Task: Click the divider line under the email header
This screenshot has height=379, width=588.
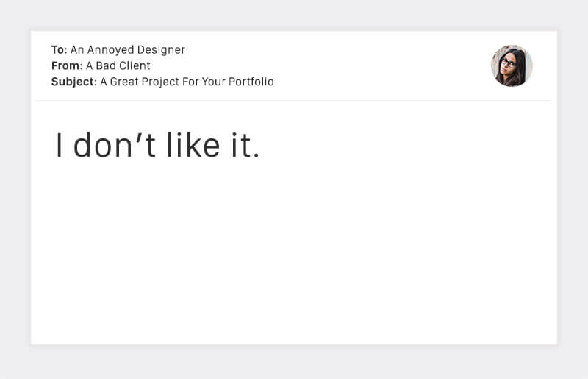Action: (294, 101)
